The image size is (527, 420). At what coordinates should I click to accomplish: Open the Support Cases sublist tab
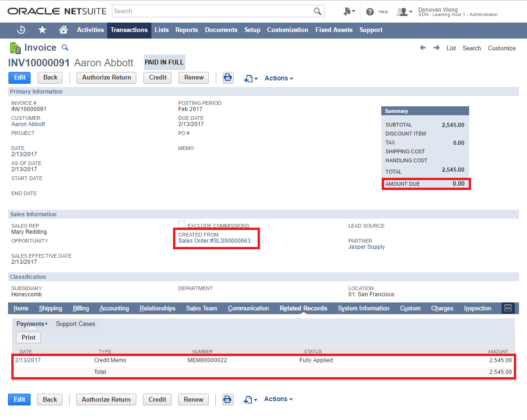tap(76, 324)
